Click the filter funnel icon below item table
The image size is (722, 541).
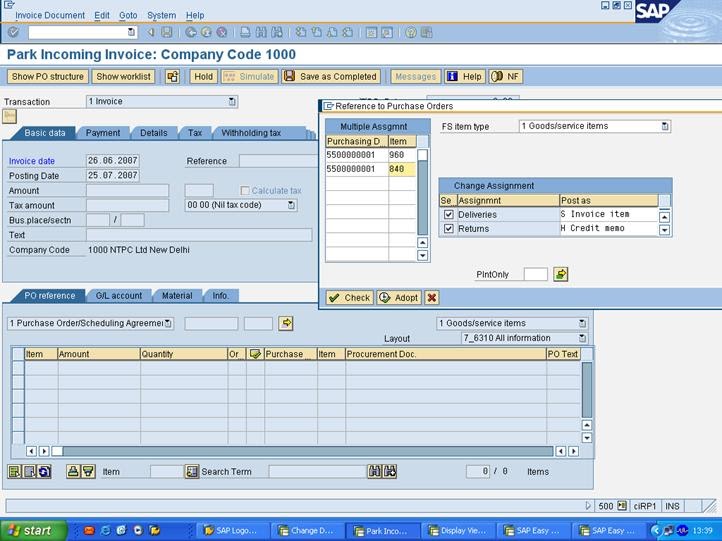pyautogui.click(x=88, y=471)
